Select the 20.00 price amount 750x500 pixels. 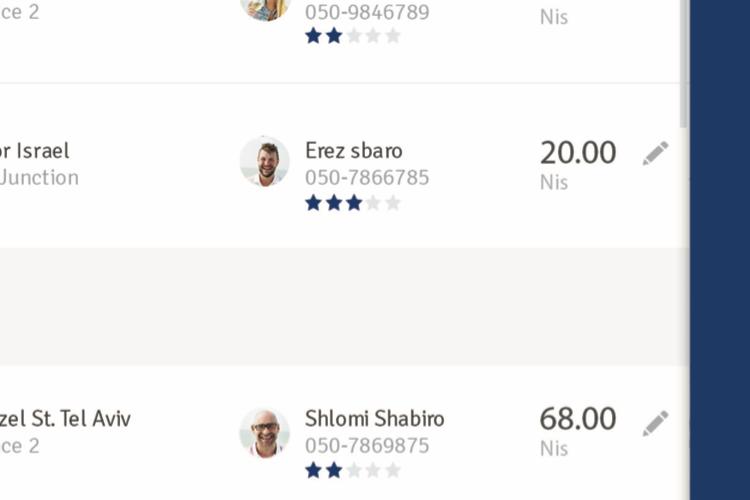[x=578, y=153]
